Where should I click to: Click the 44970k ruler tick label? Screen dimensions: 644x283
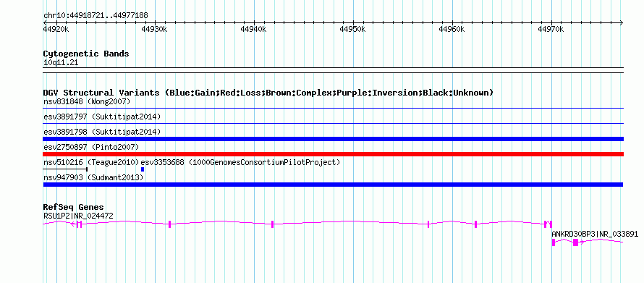(x=551, y=30)
